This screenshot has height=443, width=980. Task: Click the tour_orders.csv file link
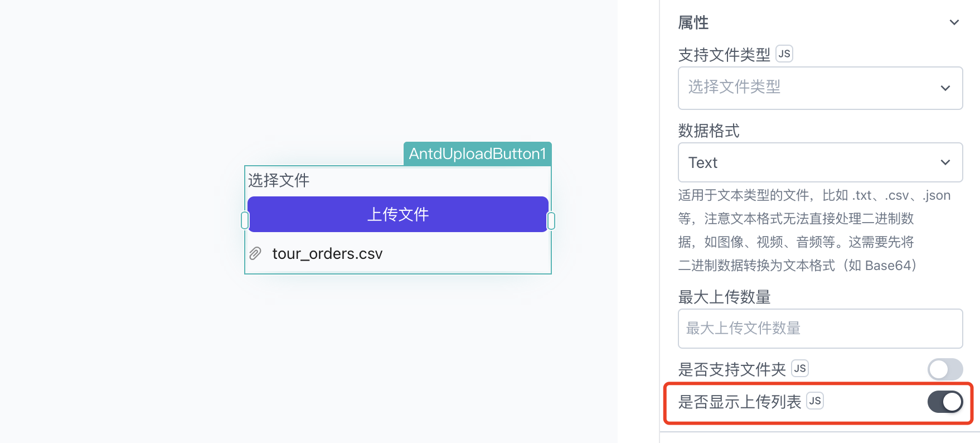[327, 254]
